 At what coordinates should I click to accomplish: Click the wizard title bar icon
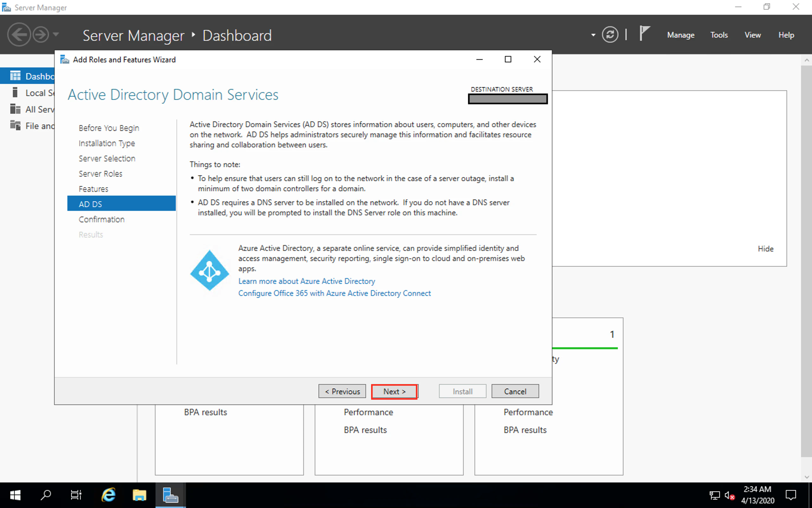64,59
